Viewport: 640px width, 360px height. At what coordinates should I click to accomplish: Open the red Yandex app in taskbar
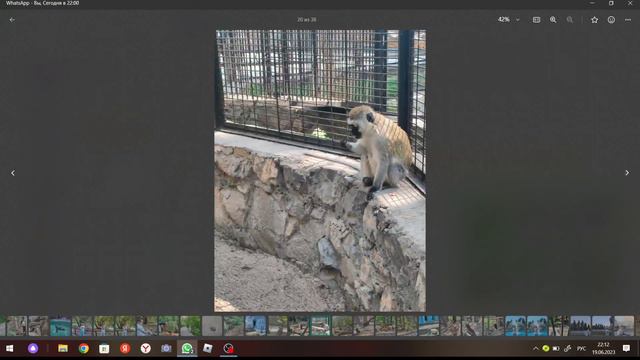(125, 349)
